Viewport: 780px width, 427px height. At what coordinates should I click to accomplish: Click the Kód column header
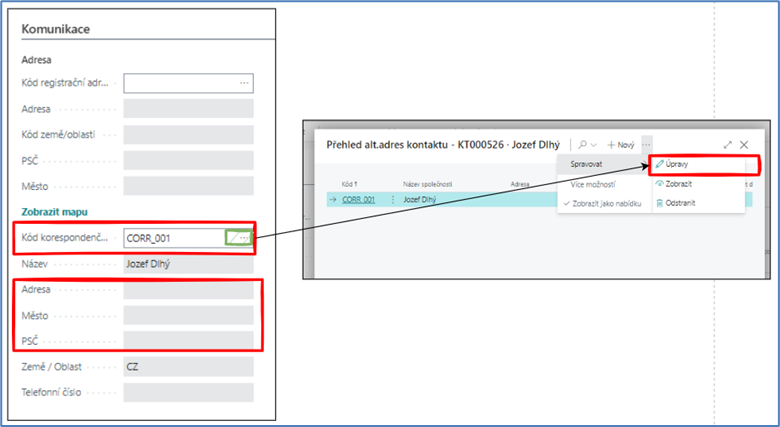pos(348,184)
